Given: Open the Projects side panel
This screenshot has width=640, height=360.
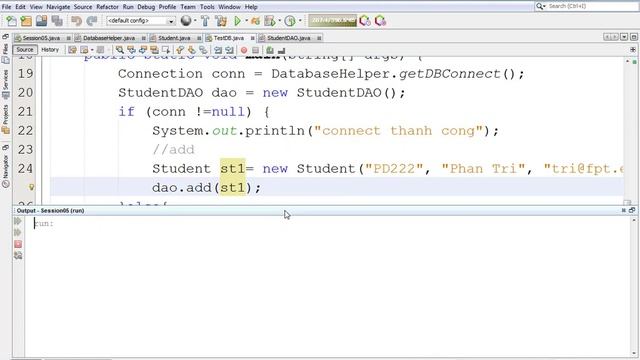Looking at the screenshot, I should [x=6, y=119].
